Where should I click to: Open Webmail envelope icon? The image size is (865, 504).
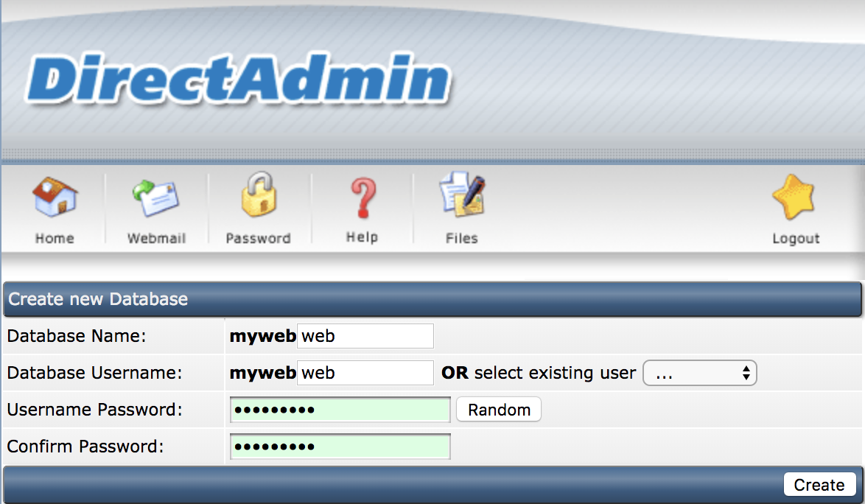click(x=155, y=198)
